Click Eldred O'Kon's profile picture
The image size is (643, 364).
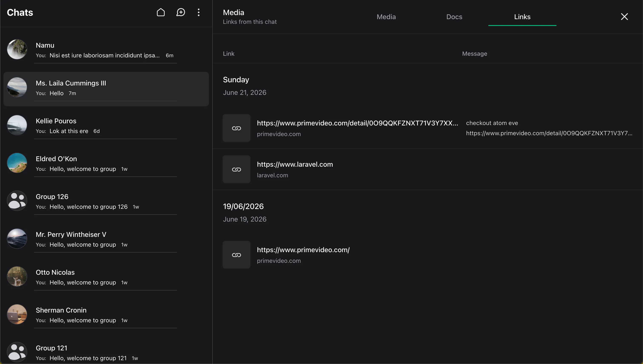(x=17, y=163)
